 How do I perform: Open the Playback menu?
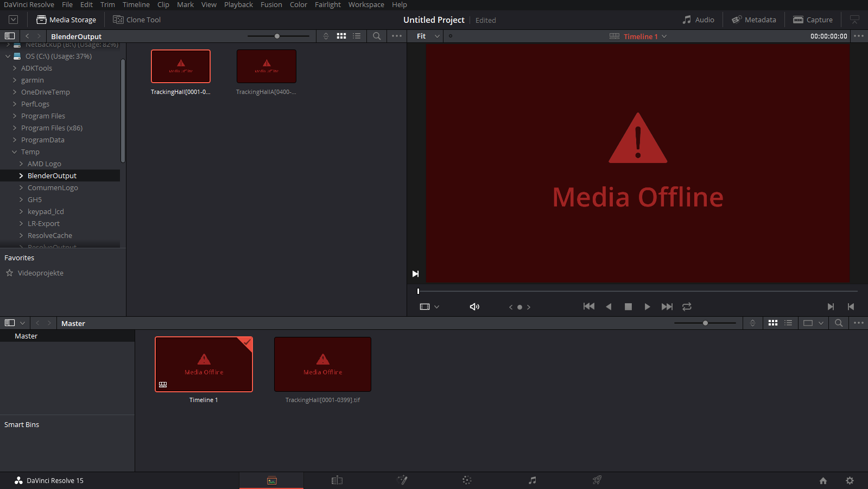click(238, 5)
